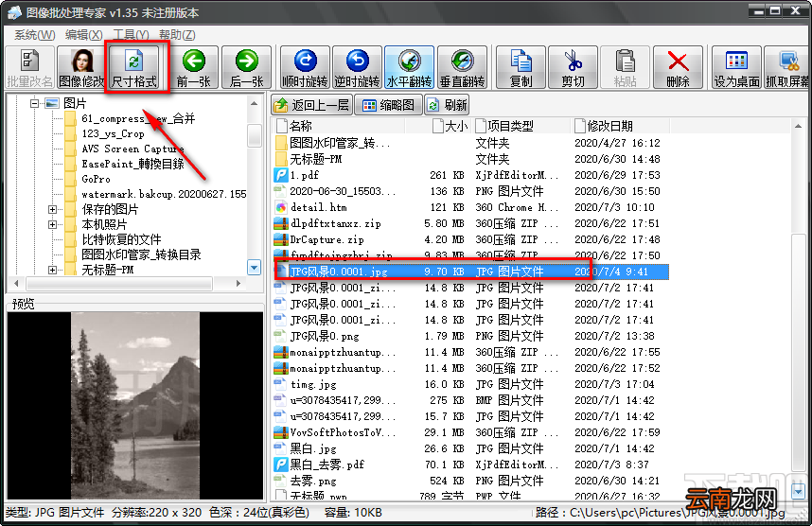Select AVS Screen Capture folder
This screenshot has height=526, width=812.
coord(132,149)
